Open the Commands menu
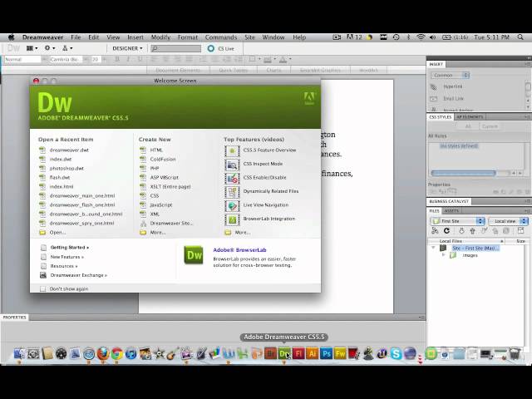Image resolution: width=532 pixels, height=399 pixels. click(x=221, y=37)
